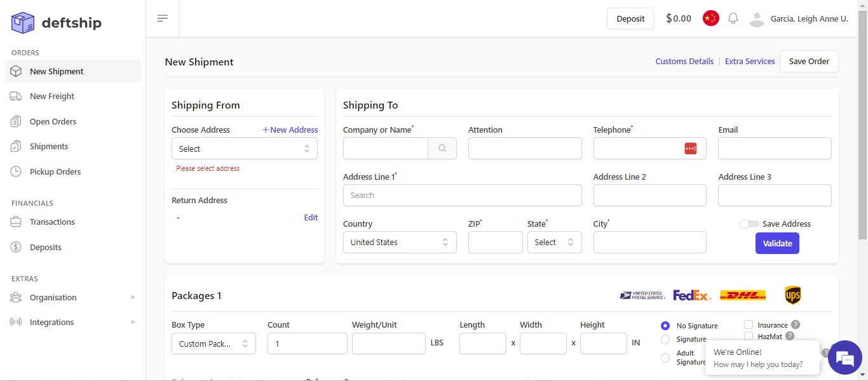
Task: Enable the Insurance checkbox
Action: 749,325
